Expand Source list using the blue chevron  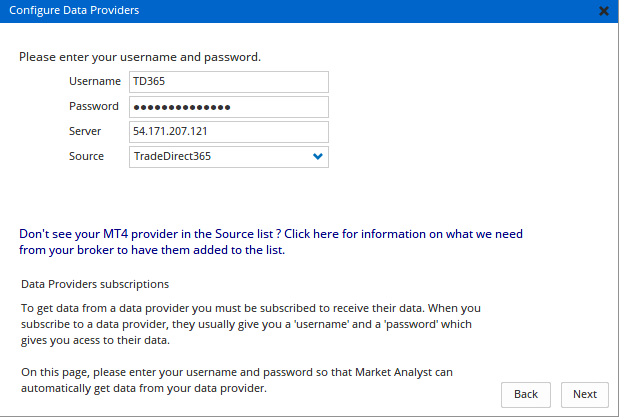(x=318, y=156)
